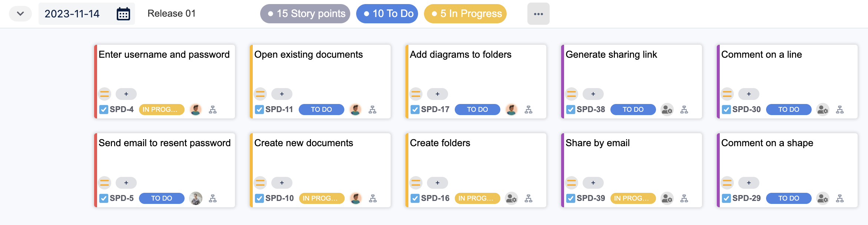Select the 10 To Do filter pill
Screen dimensions: 868x225
click(x=387, y=14)
